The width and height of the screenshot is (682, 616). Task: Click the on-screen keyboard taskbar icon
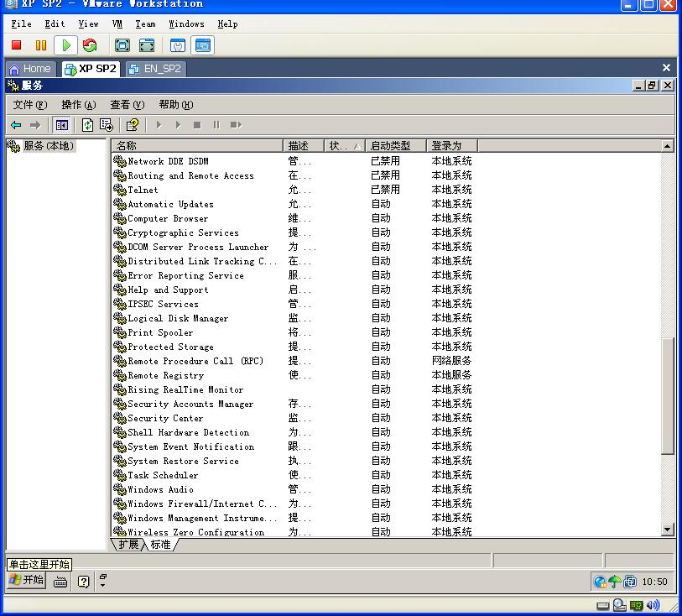pyautogui.click(x=60, y=582)
